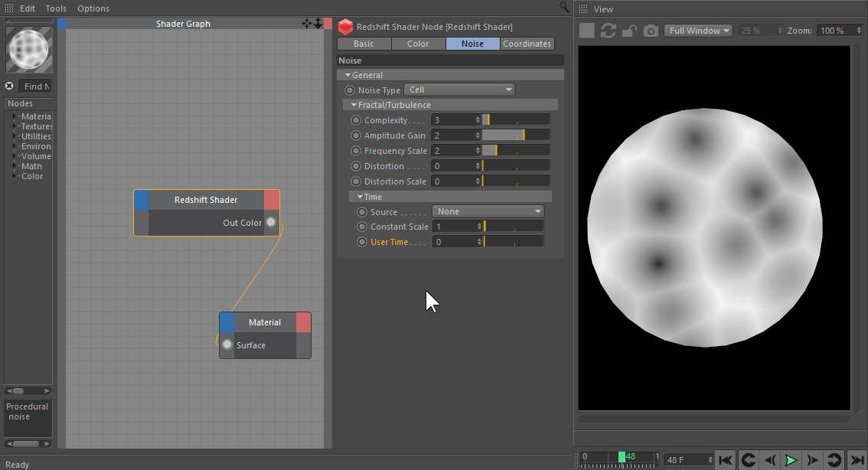The image size is (868, 470).
Task: Select the Math category in Nodes tree
Action: [31, 166]
